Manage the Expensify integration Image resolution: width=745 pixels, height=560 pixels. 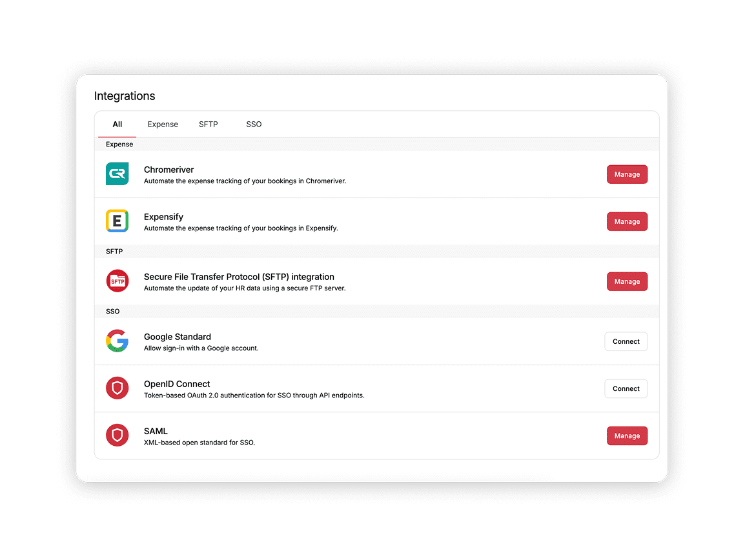click(627, 221)
